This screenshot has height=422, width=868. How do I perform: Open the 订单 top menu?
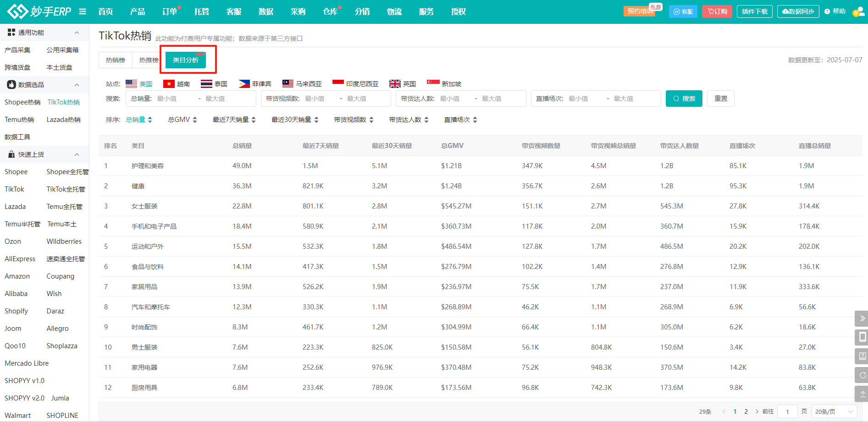coord(170,11)
